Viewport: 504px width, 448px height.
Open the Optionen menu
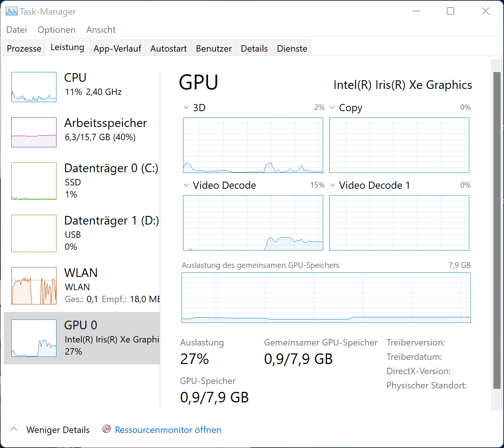coord(57,30)
